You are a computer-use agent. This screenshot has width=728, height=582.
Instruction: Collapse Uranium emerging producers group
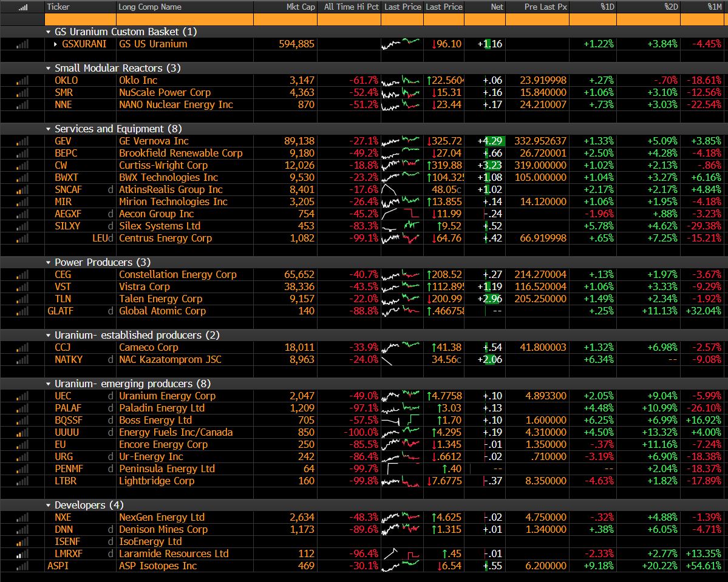point(49,384)
